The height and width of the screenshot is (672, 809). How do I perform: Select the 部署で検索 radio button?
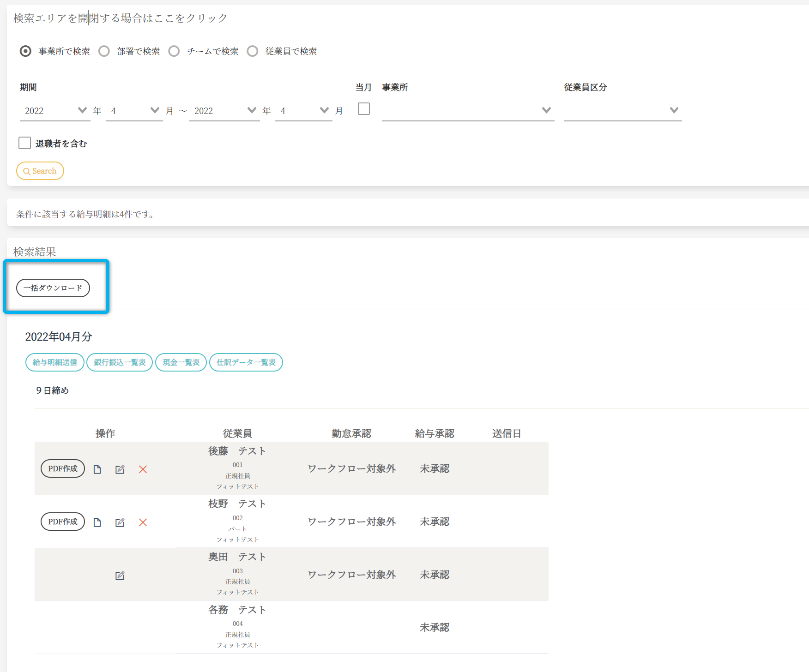click(x=104, y=51)
